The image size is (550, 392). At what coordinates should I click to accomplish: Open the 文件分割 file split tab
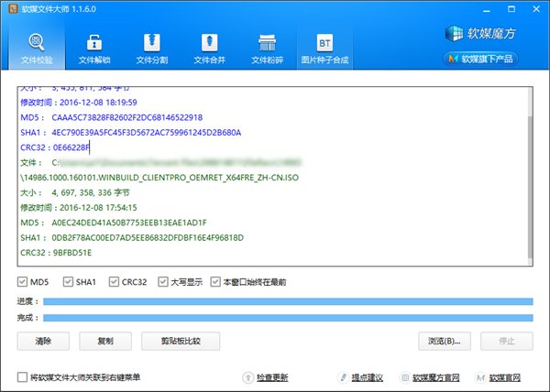click(x=152, y=49)
